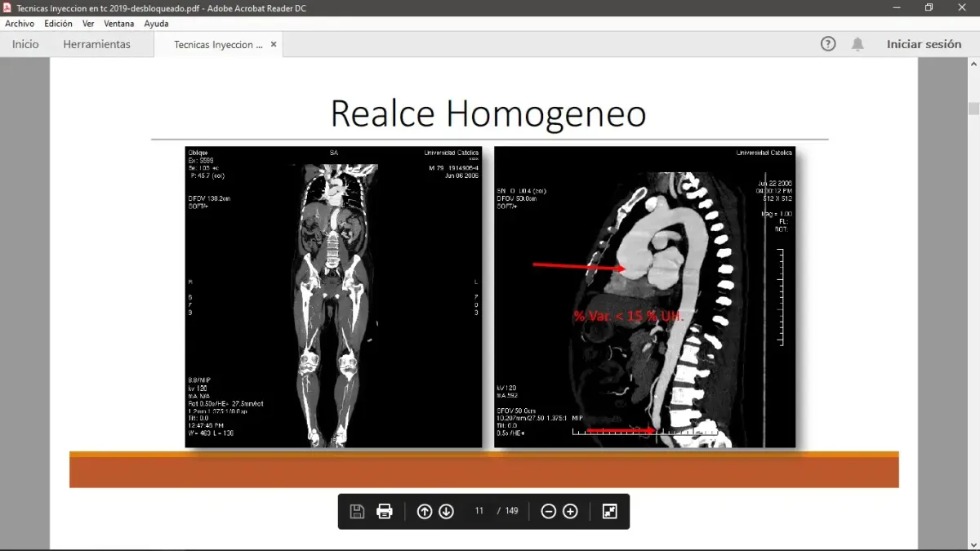This screenshot has height=551, width=980.
Task: Close the Acrobat Reader window
Action: (x=963, y=7)
